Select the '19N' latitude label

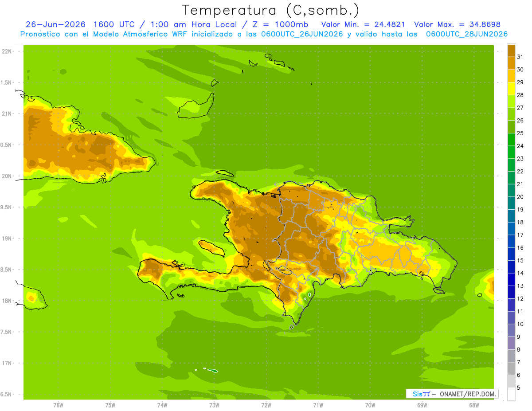(x=7, y=239)
